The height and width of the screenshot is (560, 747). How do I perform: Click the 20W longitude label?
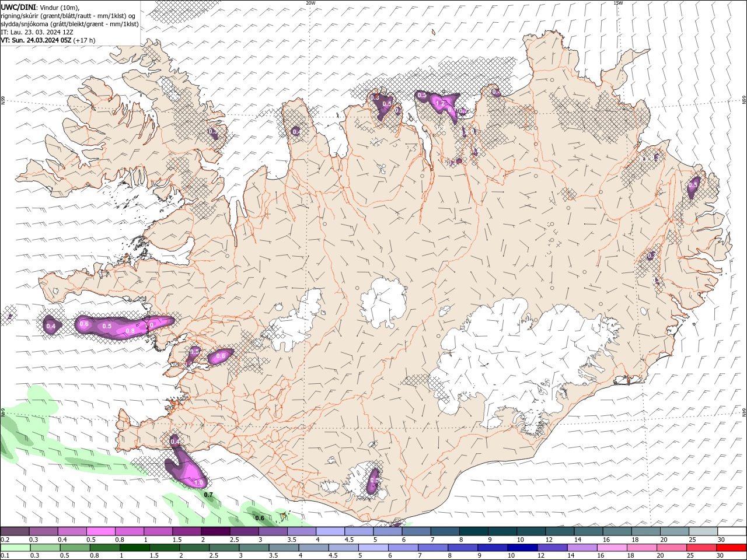(x=310, y=2)
